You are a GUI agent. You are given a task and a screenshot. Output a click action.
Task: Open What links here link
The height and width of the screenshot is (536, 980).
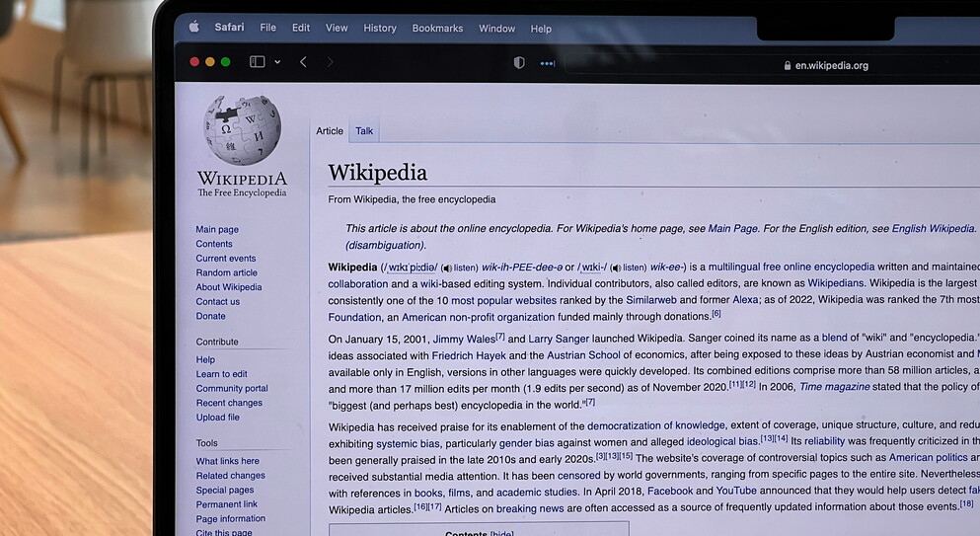tap(228, 461)
